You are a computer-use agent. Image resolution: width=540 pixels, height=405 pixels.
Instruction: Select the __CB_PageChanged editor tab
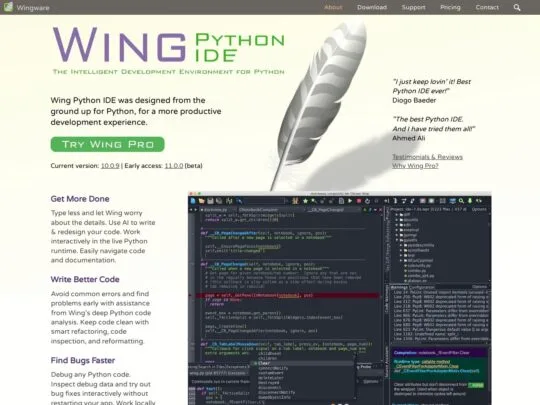326,210
